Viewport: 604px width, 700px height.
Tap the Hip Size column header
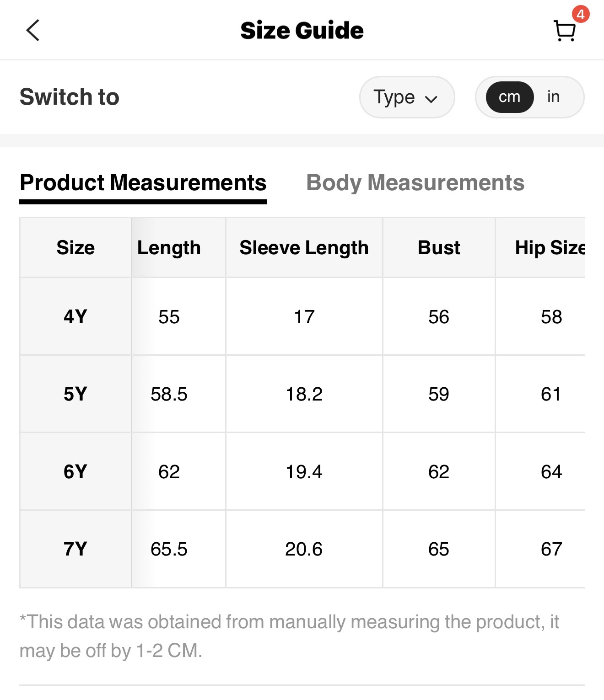pos(549,248)
